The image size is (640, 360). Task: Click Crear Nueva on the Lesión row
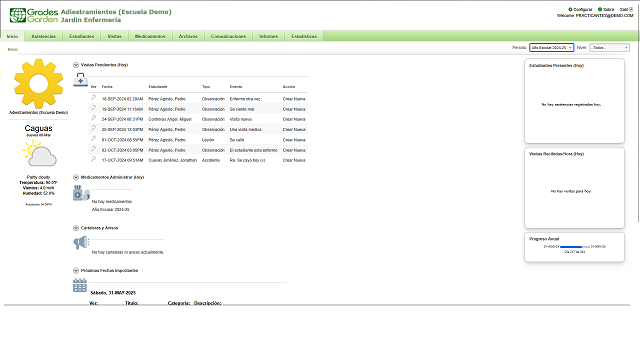tap(294, 140)
